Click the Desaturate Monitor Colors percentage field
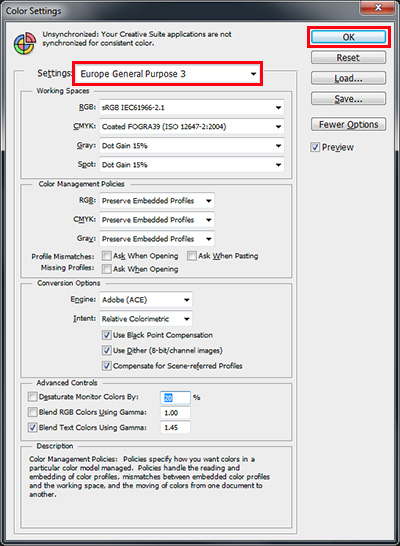Viewport: 400px width, 546px height. (175, 397)
